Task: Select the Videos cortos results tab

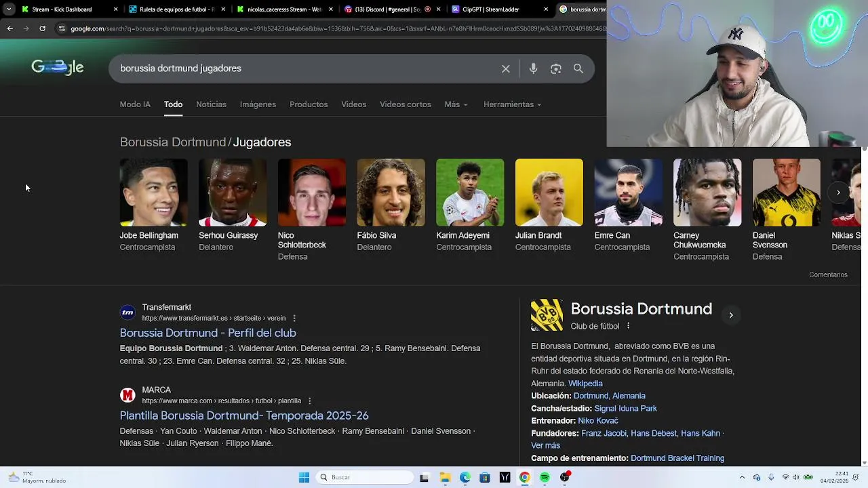Action: point(406,104)
